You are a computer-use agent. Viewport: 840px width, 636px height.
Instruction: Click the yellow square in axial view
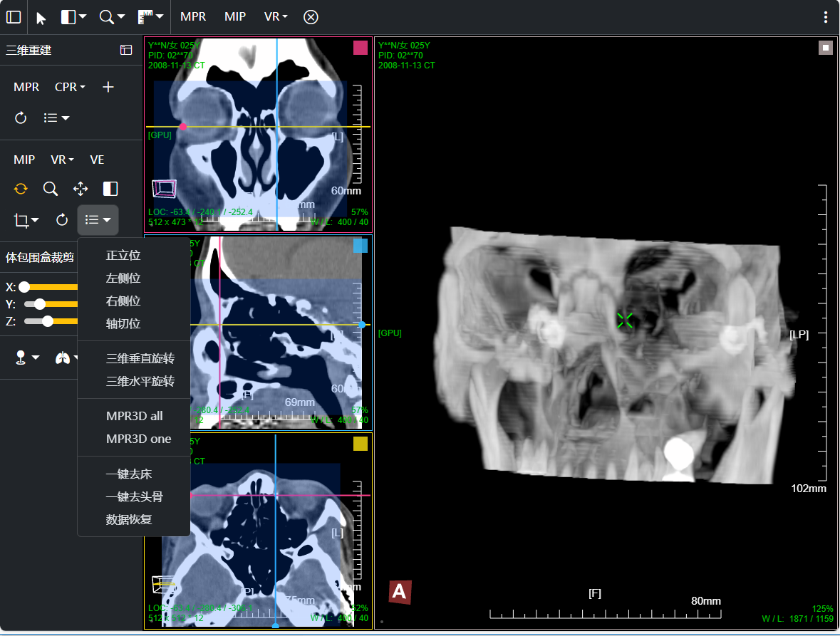361,444
